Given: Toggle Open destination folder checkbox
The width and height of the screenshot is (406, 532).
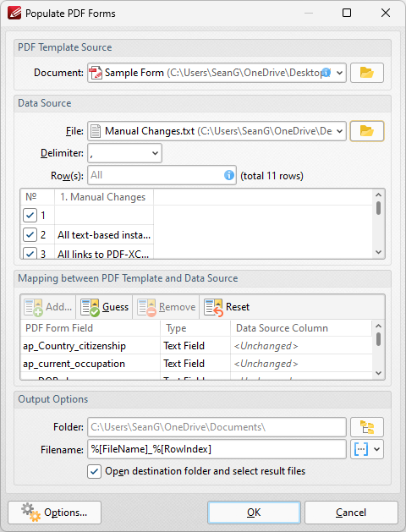Looking at the screenshot, I should pyautogui.click(x=94, y=471).
